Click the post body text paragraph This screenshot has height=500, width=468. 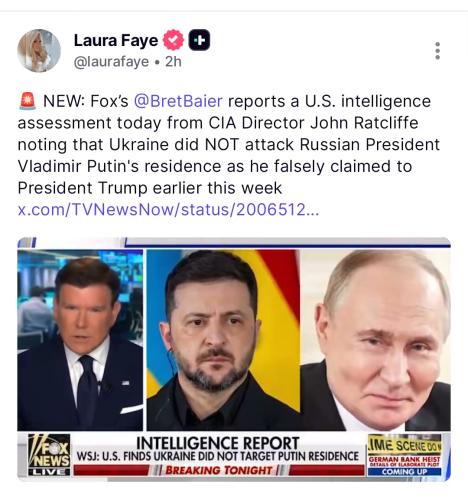click(229, 145)
